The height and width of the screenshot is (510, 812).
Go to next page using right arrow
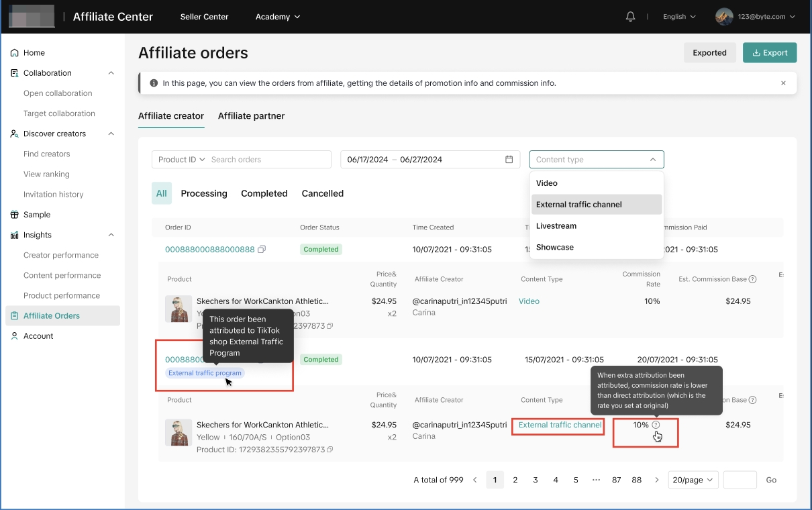point(657,480)
